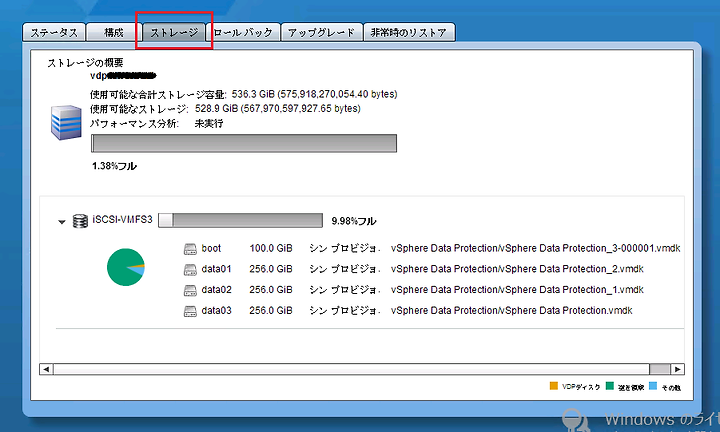Click the ストレージの概要 heading
720x432 pixels.
[85, 63]
